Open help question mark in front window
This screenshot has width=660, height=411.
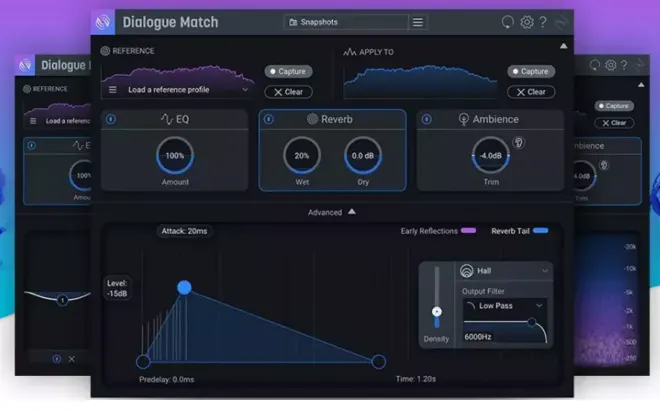click(543, 22)
